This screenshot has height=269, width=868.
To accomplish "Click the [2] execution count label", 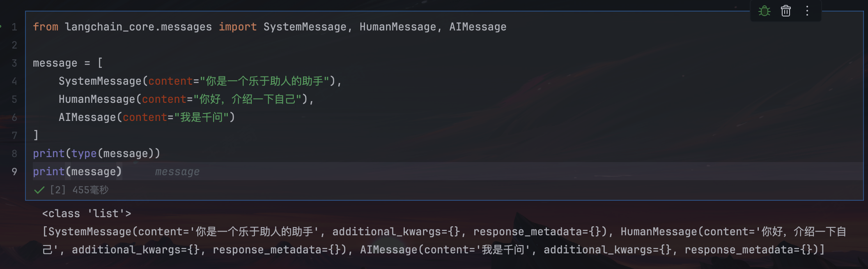I will [x=58, y=190].
